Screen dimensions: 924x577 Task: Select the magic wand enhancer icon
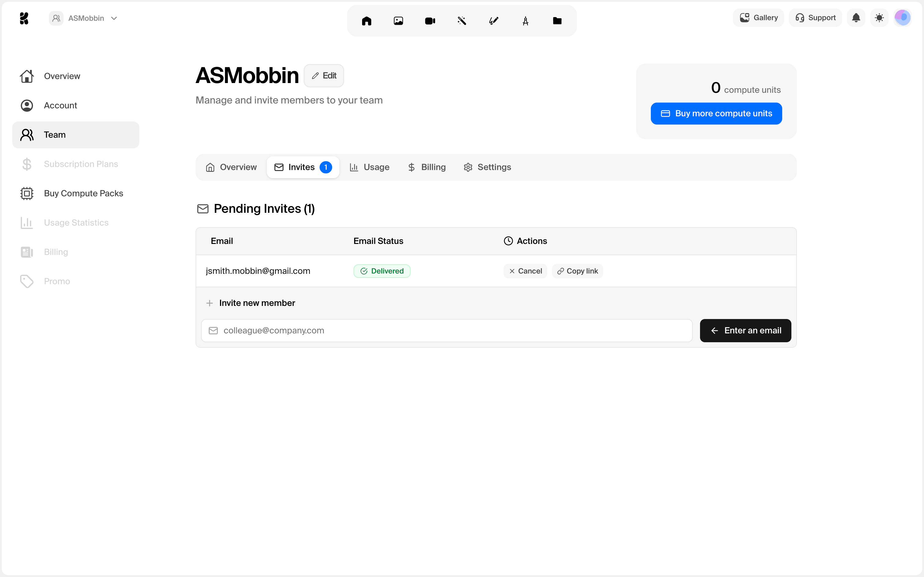[x=462, y=21]
